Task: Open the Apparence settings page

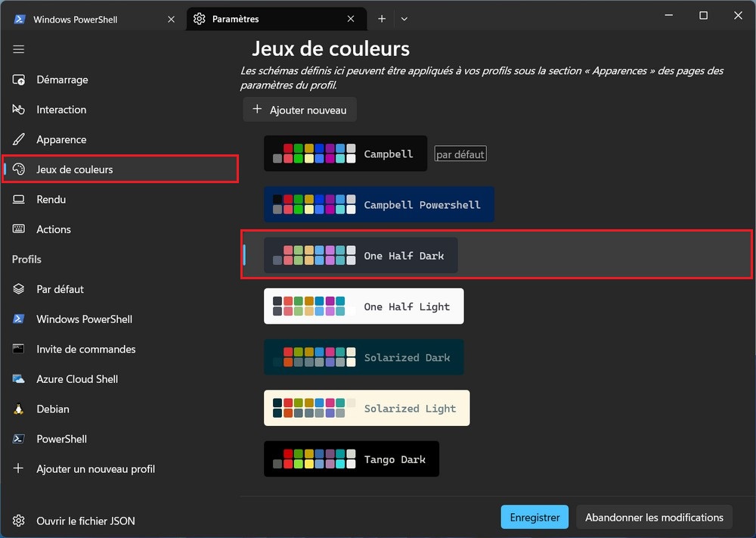Action: pyautogui.click(x=120, y=139)
